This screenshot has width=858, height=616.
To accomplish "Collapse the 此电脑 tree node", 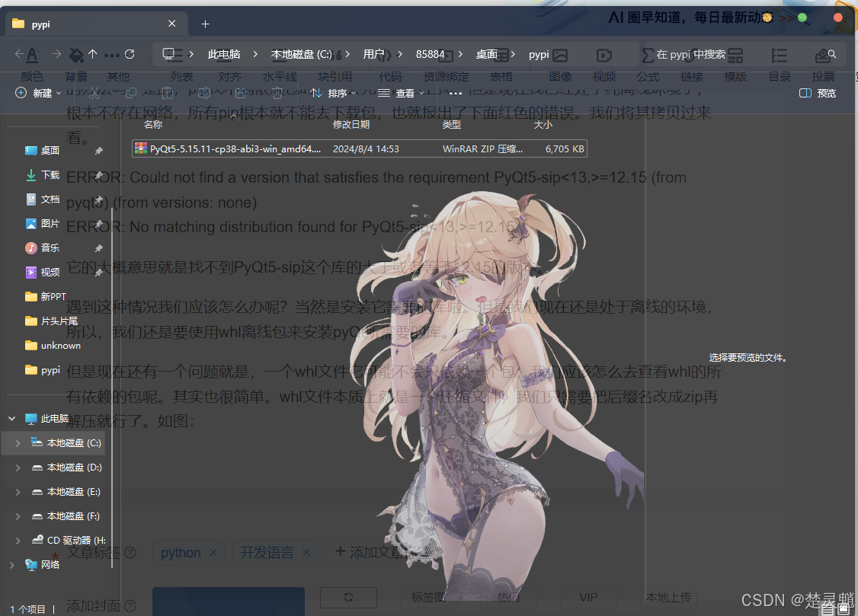I will pos(11,419).
